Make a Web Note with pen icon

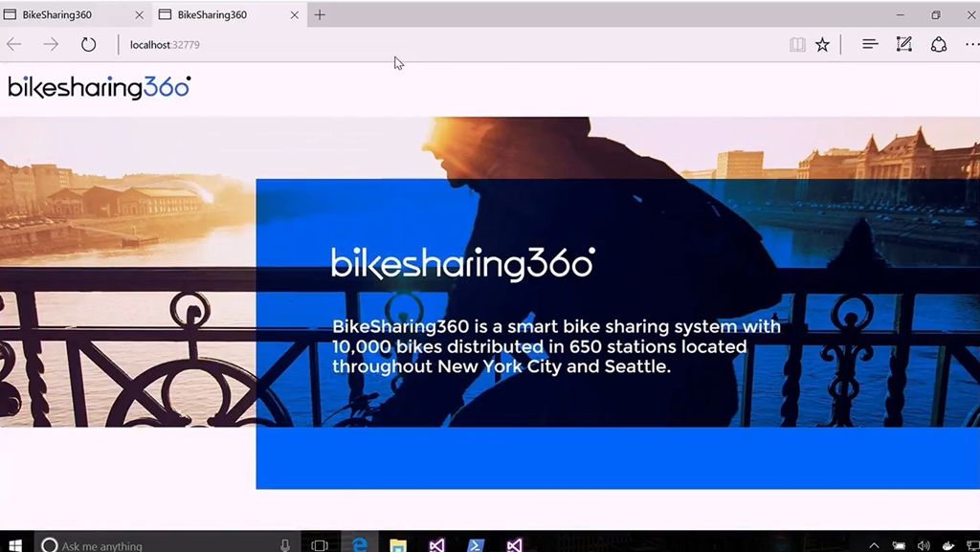click(903, 45)
